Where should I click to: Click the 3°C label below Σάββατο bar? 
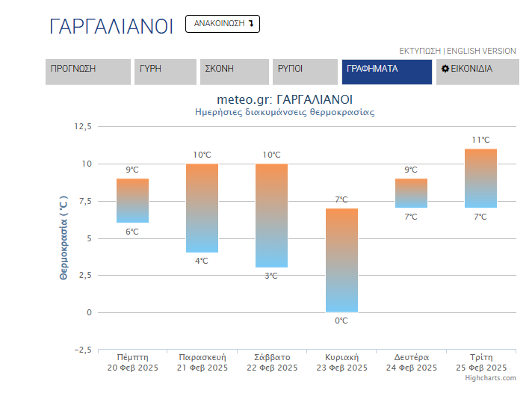(271, 276)
